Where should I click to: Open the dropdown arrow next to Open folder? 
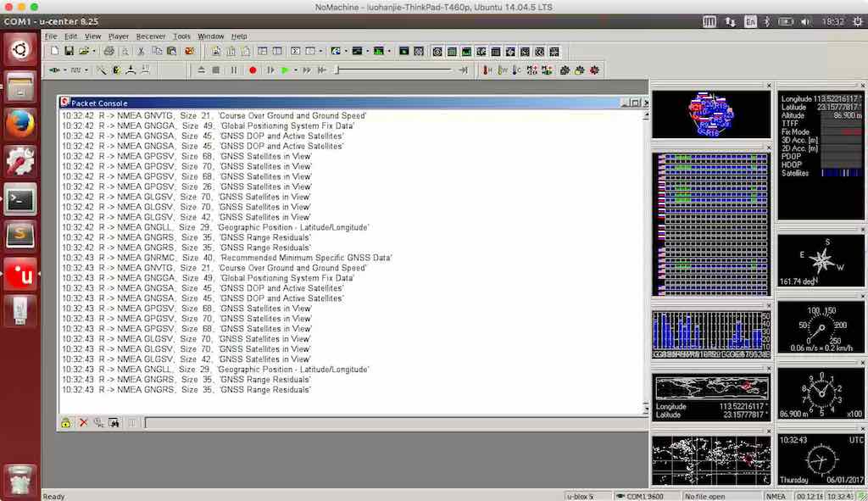point(93,52)
